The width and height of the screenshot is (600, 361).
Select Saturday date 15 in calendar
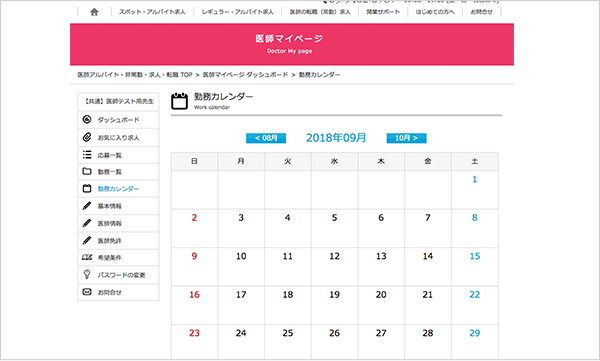(x=475, y=256)
